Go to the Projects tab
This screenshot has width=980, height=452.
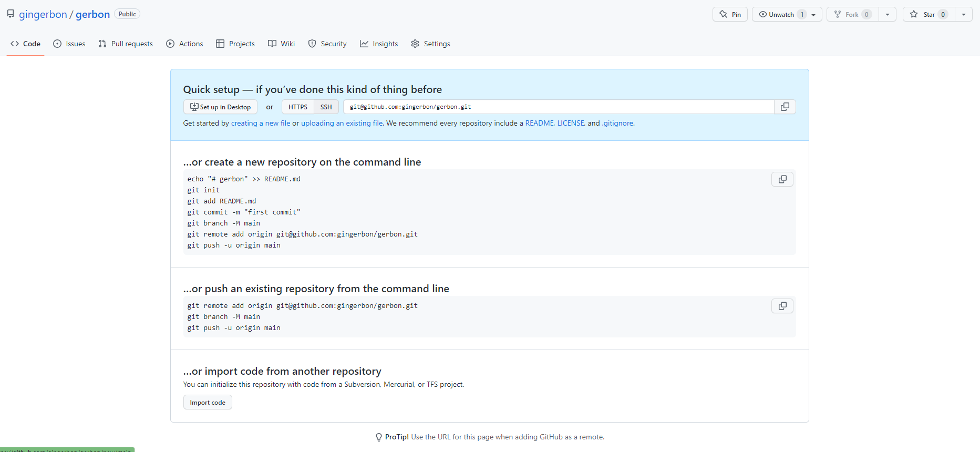pyautogui.click(x=235, y=44)
